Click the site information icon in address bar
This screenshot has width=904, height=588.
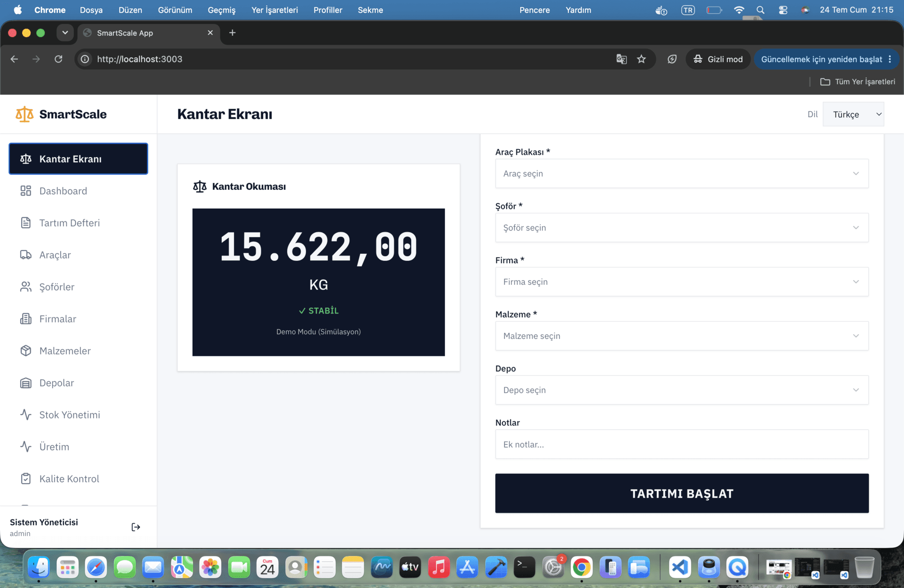[85, 59]
